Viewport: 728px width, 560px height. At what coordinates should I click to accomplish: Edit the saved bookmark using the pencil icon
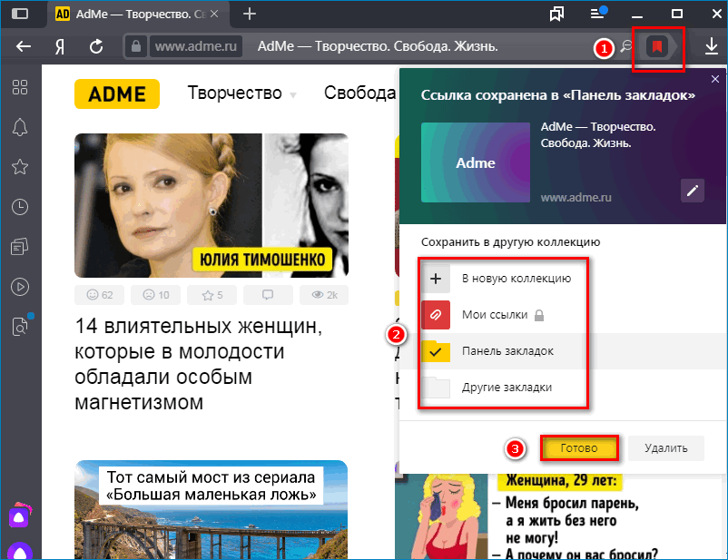(692, 191)
